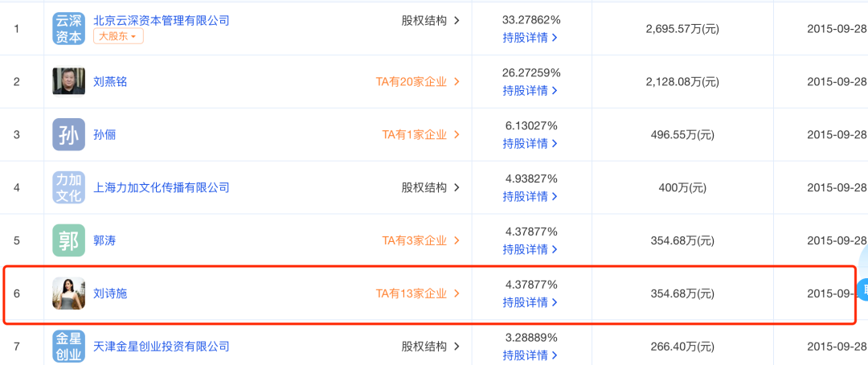Expand the 大股东 tag dropdown

118,36
